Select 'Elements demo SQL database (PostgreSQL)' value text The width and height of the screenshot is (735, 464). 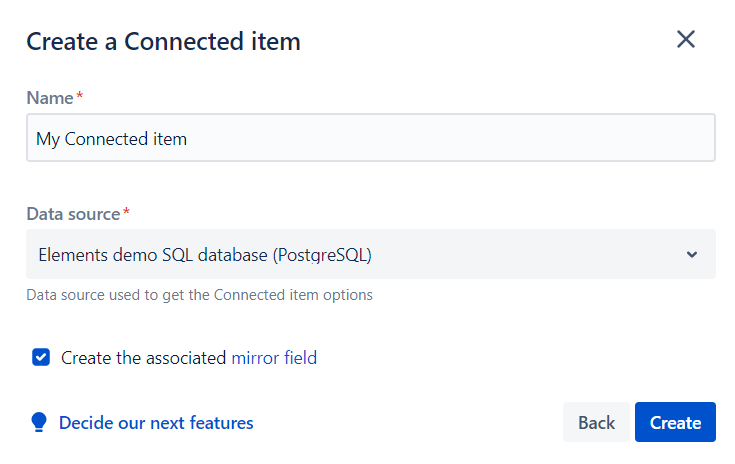tap(205, 255)
